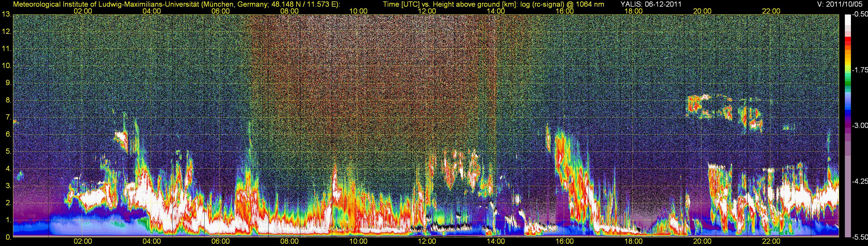868x246 pixels.
Task: Click the '3.' height axis label
Action: tap(8, 186)
